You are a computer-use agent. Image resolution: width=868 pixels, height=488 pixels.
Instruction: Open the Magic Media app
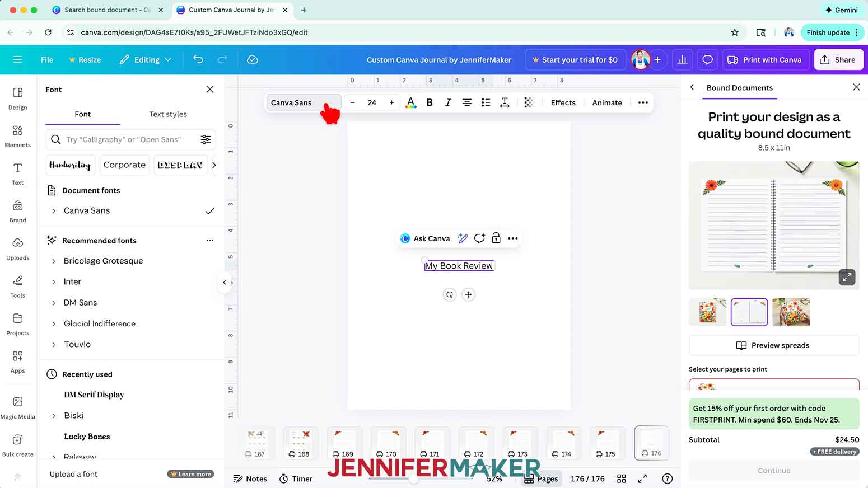point(17,407)
